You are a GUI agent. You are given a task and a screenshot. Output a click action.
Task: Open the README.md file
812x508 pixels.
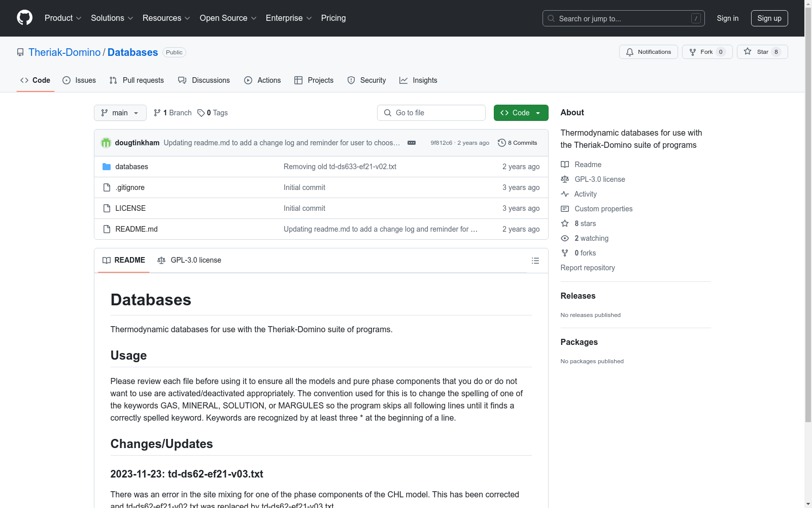[x=137, y=229]
